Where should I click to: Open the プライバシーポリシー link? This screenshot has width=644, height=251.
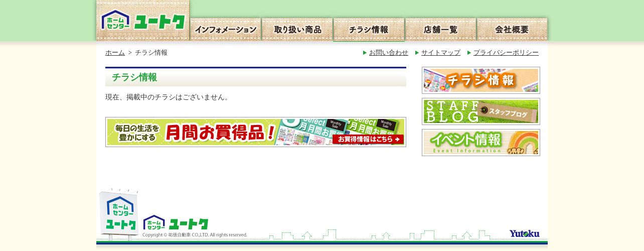tap(506, 53)
